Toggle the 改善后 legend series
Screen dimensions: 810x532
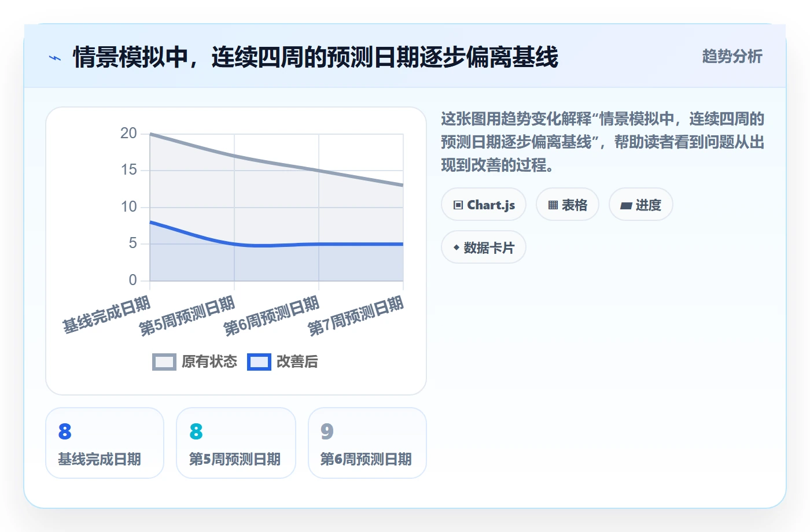(x=282, y=361)
